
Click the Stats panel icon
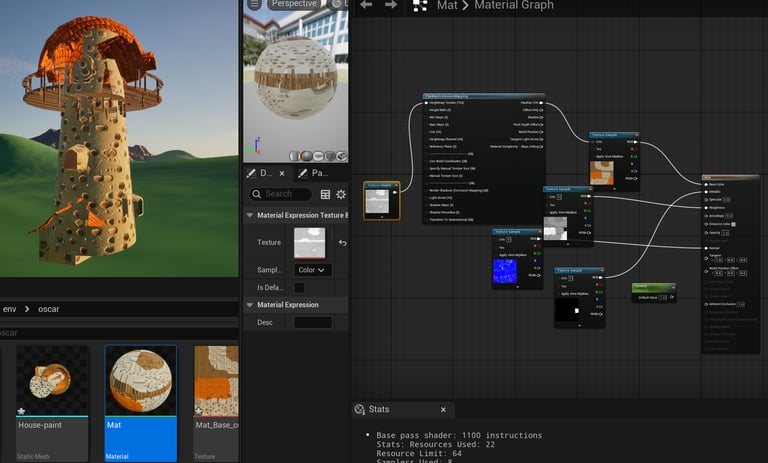point(360,410)
